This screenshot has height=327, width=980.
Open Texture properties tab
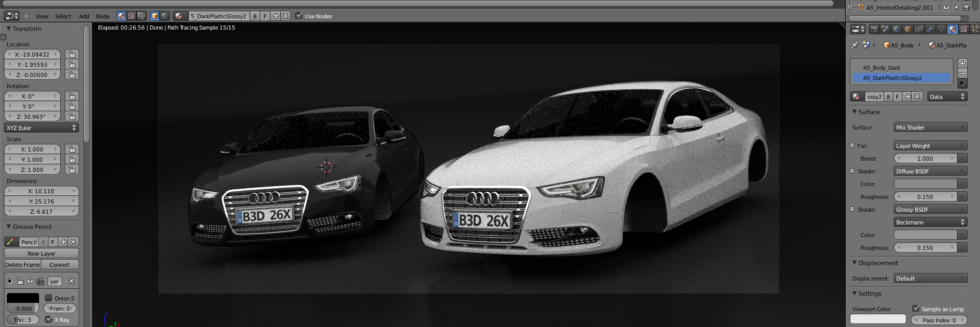point(964,29)
